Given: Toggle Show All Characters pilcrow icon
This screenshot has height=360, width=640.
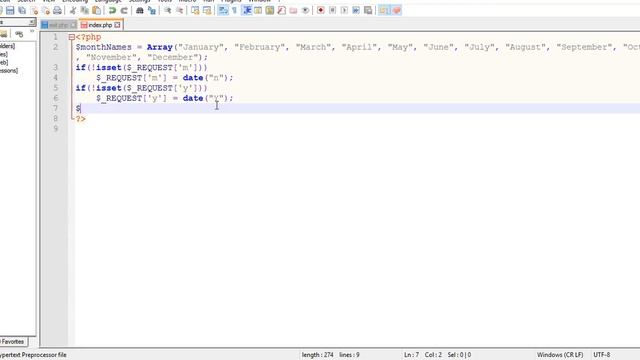Looking at the screenshot, I should click(x=235, y=11).
